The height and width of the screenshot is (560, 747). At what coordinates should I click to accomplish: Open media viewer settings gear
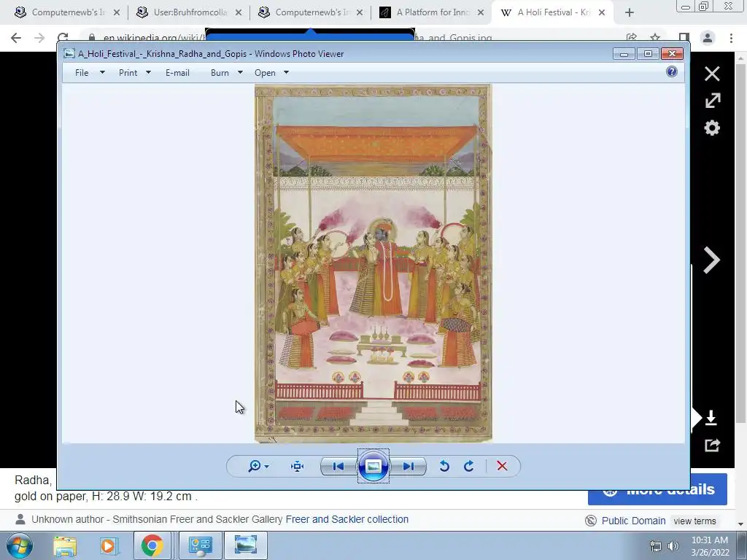click(x=712, y=128)
